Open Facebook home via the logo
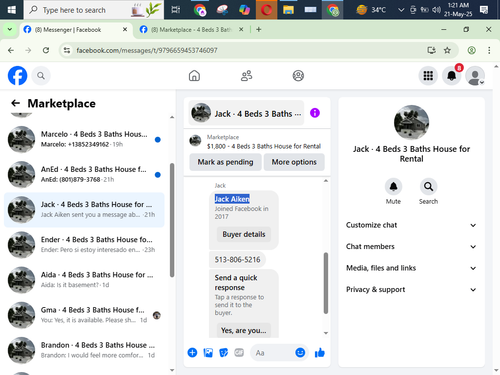Viewport: 500px width, 375px height. pos(17,76)
